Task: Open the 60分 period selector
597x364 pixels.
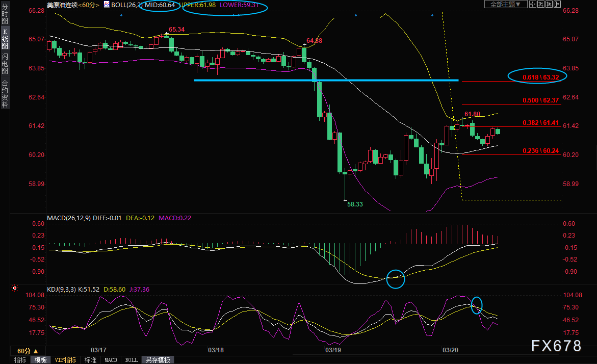Action: coord(28,351)
